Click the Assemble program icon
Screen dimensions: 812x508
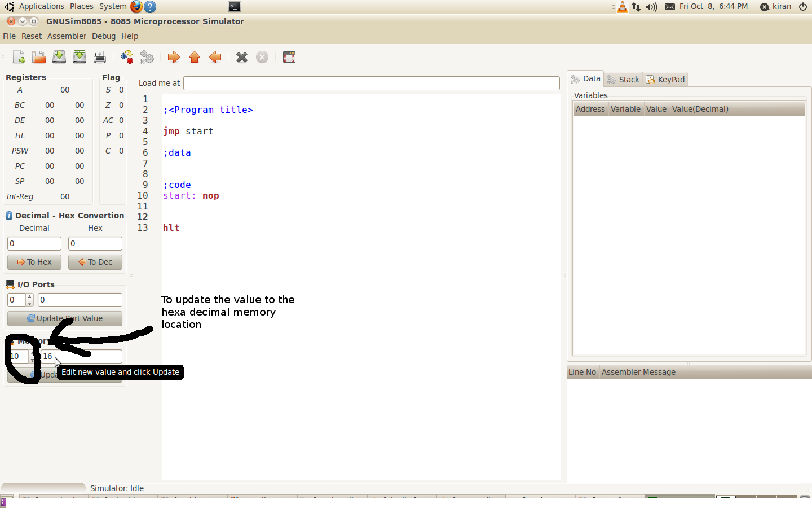tap(127, 57)
